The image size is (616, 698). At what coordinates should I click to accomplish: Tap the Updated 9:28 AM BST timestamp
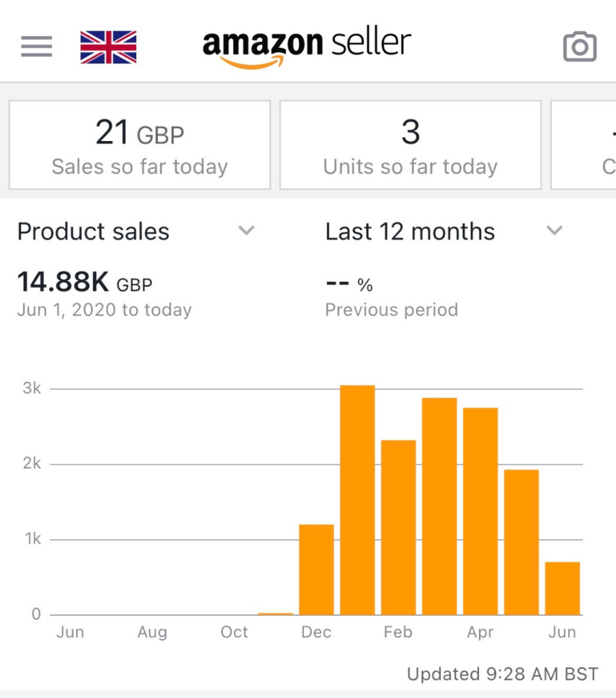pyautogui.click(x=502, y=674)
